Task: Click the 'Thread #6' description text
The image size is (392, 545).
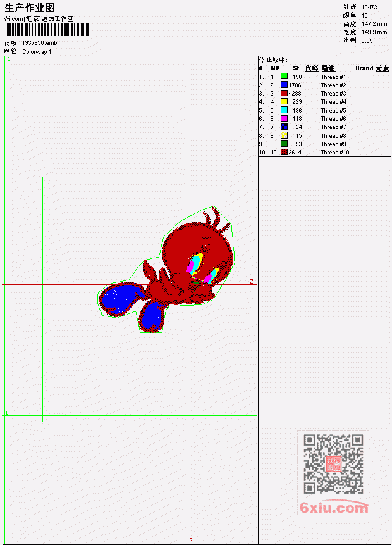Action: (333, 119)
